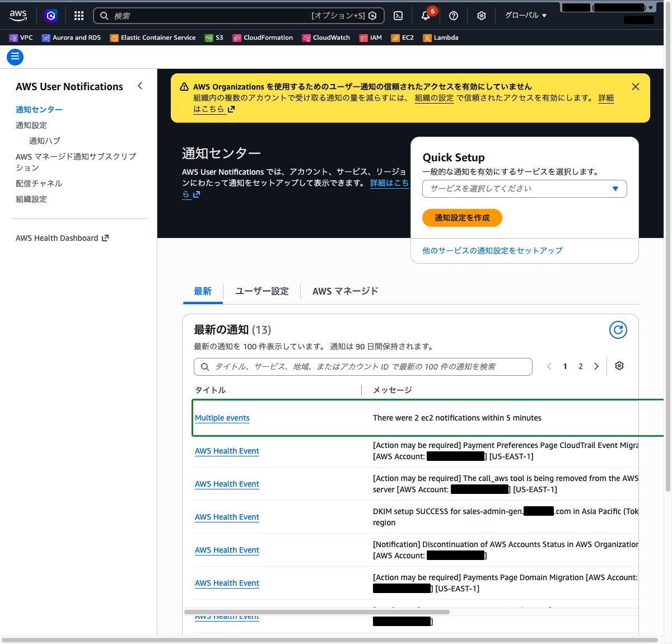
Task: Select page 1 in pagination
Action: coord(565,366)
